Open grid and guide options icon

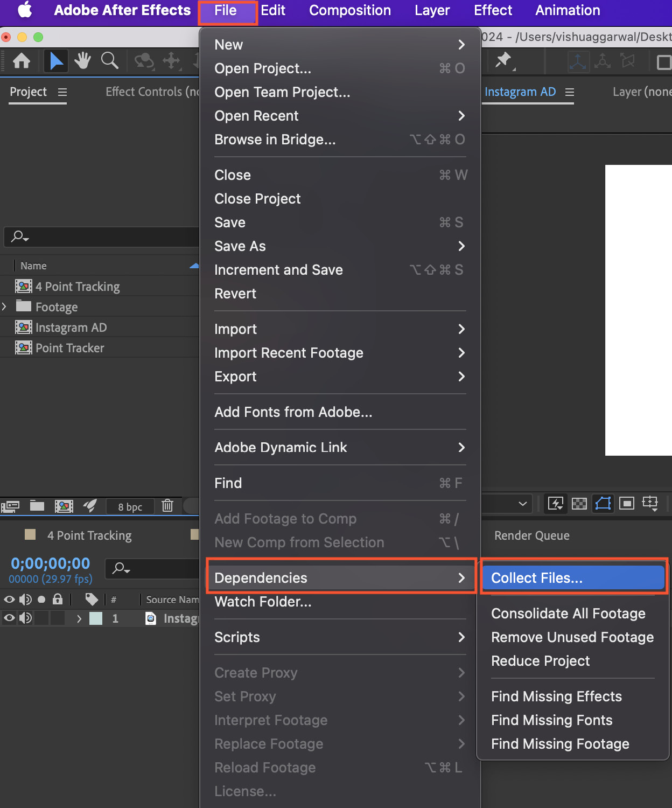tap(650, 504)
